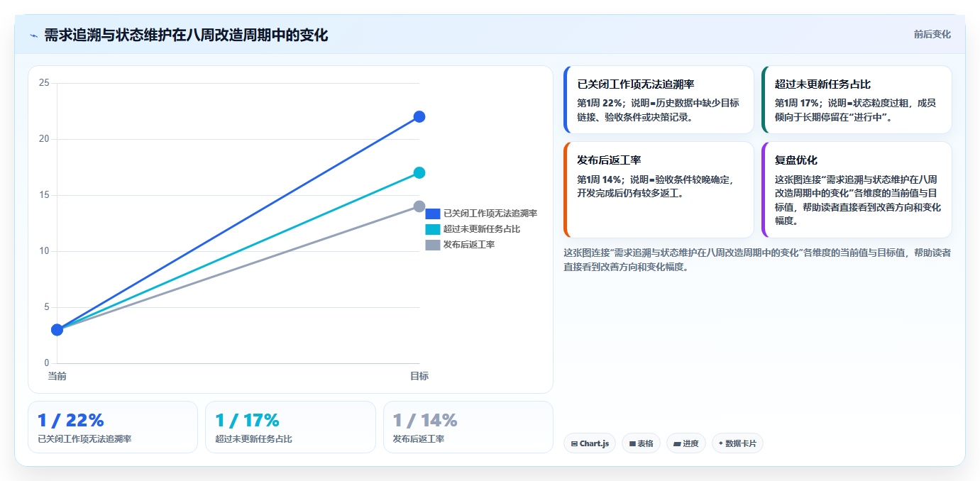Click the chart title 需求追溯与状态维护在八周改造周期中的变化
Viewport: 980px width, 481px height.
(186, 35)
